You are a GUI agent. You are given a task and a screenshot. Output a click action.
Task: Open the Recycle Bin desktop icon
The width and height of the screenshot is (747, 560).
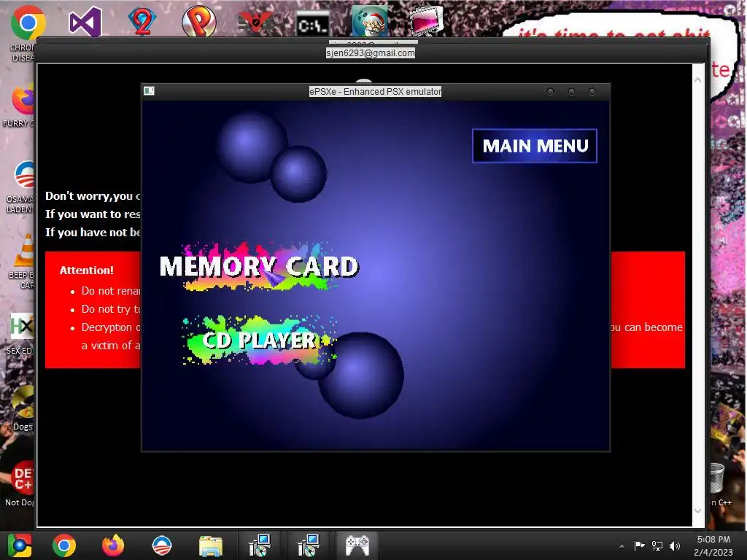click(717, 478)
